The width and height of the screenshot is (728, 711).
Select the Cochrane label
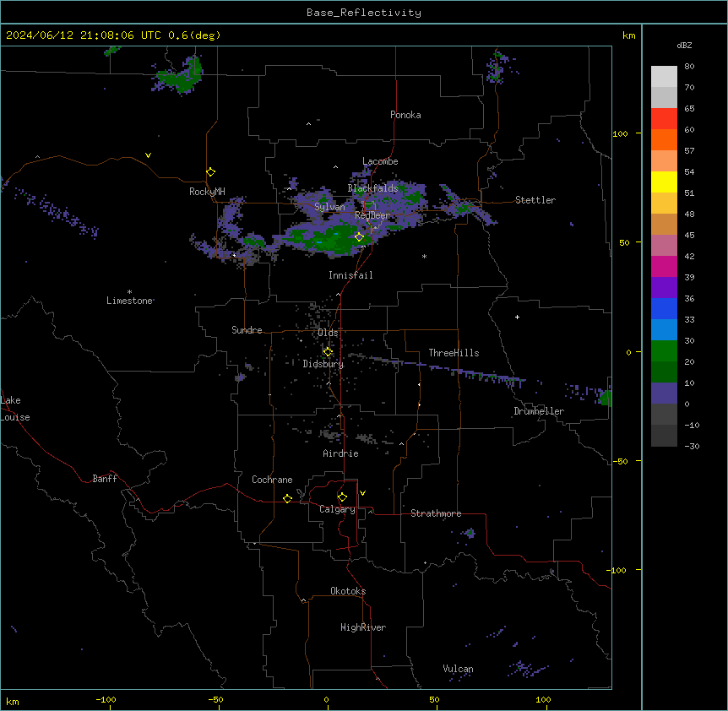pos(272,480)
